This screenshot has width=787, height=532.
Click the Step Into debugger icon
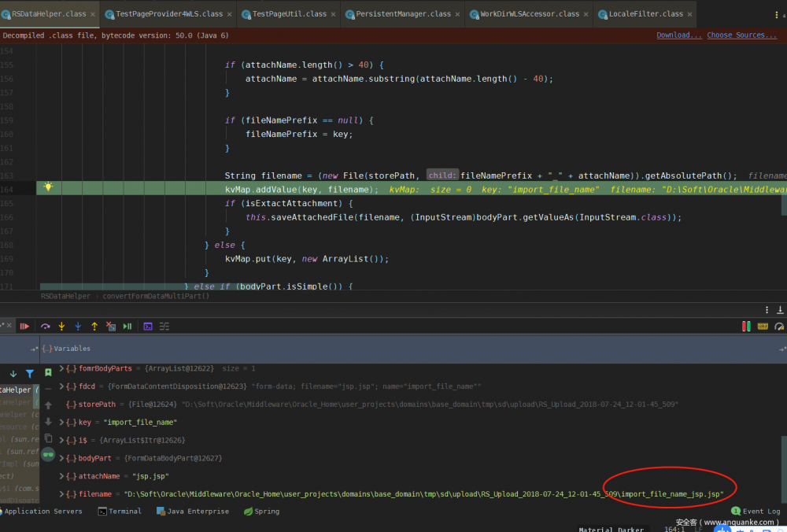click(x=61, y=326)
